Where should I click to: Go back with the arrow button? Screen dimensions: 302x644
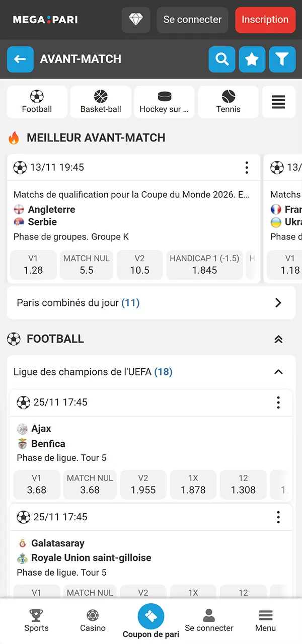click(20, 59)
